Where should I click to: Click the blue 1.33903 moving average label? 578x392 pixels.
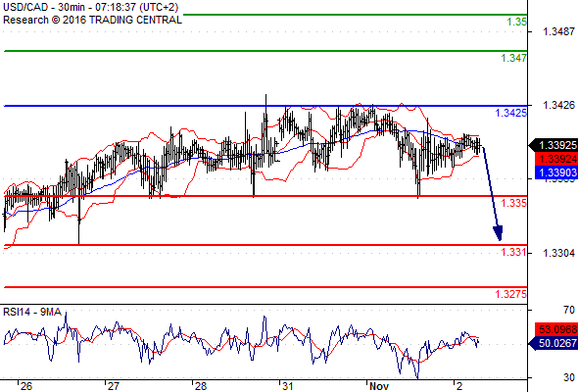(556, 172)
